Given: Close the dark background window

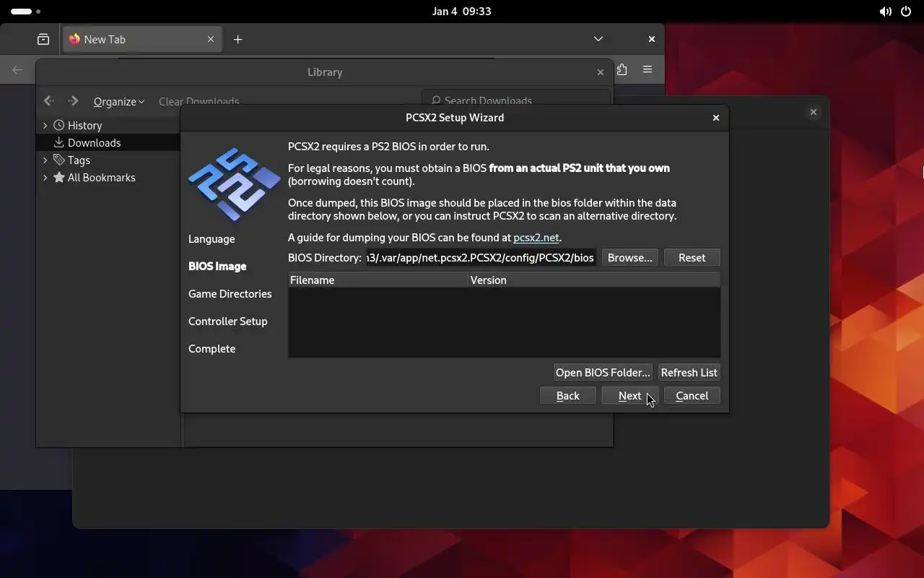Looking at the screenshot, I should (x=813, y=112).
